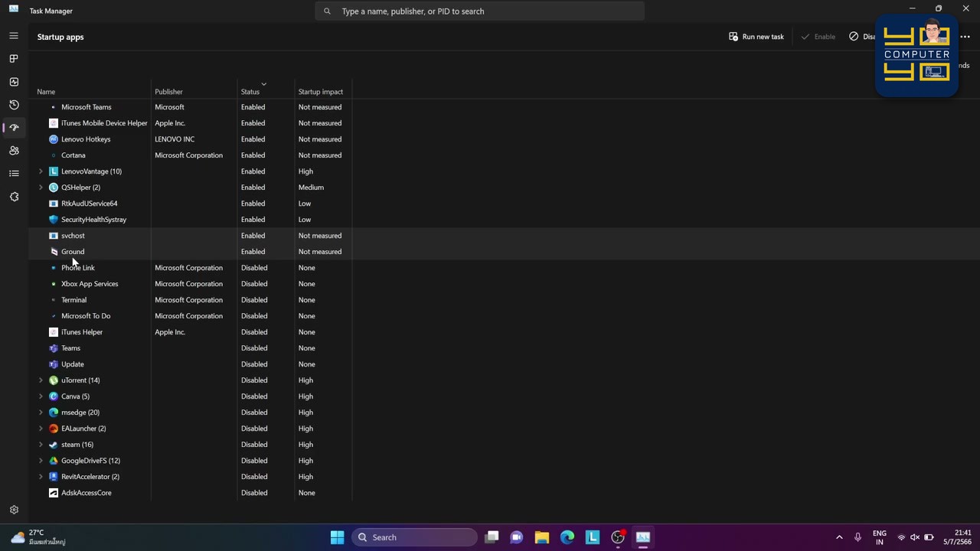Select the Xbox App Services row
The width and height of the screenshot is (980, 551).
pos(505,284)
